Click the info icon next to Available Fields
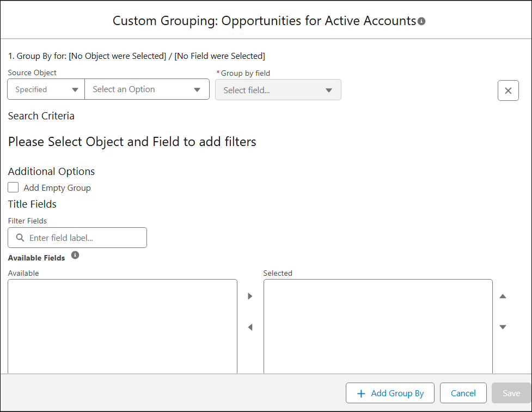532x412 pixels. point(75,255)
